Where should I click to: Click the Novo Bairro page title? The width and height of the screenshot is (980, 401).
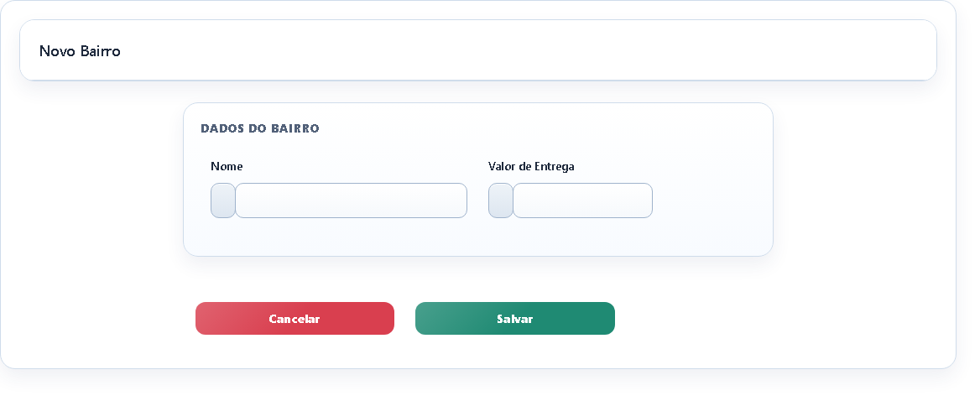pyautogui.click(x=80, y=50)
